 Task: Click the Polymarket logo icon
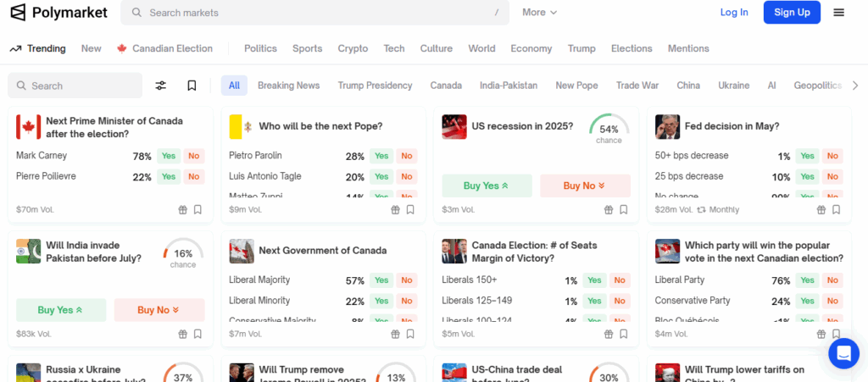click(19, 12)
